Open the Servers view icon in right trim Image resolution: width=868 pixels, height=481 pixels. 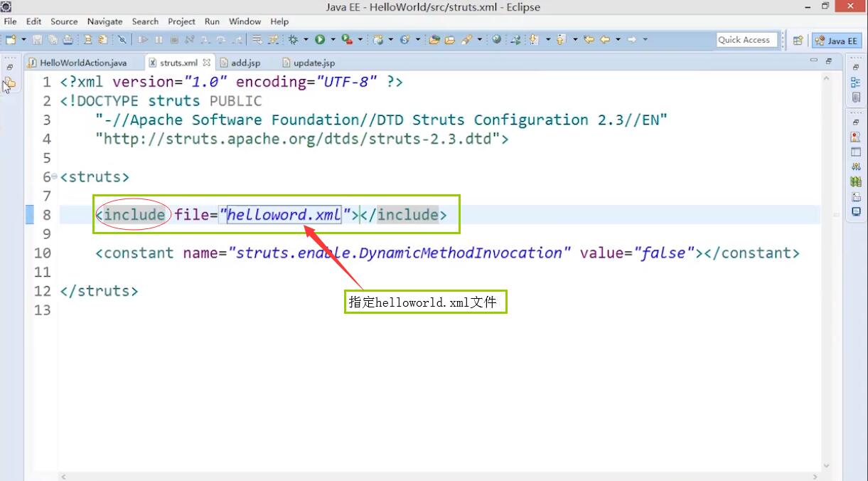point(856,167)
